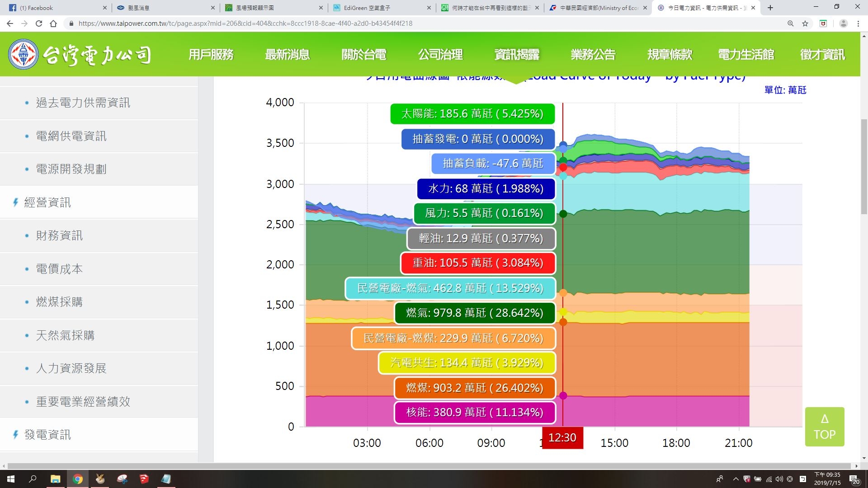Open 天然氣採購 in sidebar
This screenshot has width=868, height=488.
tap(99, 335)
